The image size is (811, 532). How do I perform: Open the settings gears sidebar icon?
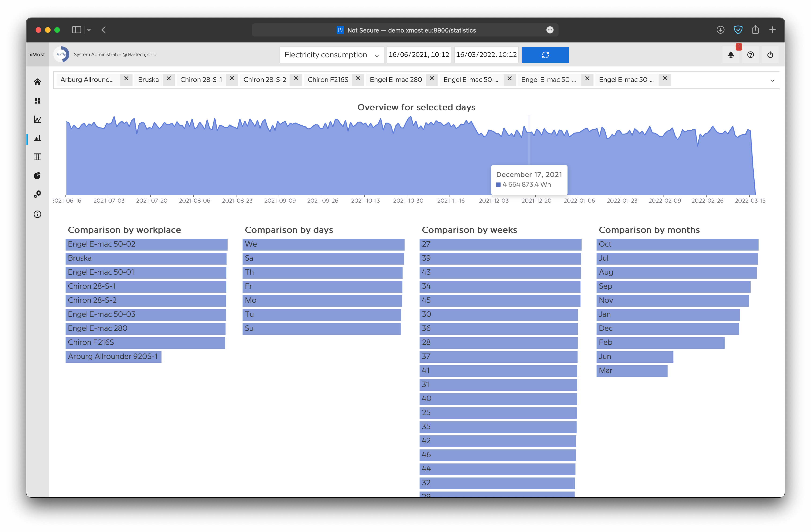[x=37, y=194]
